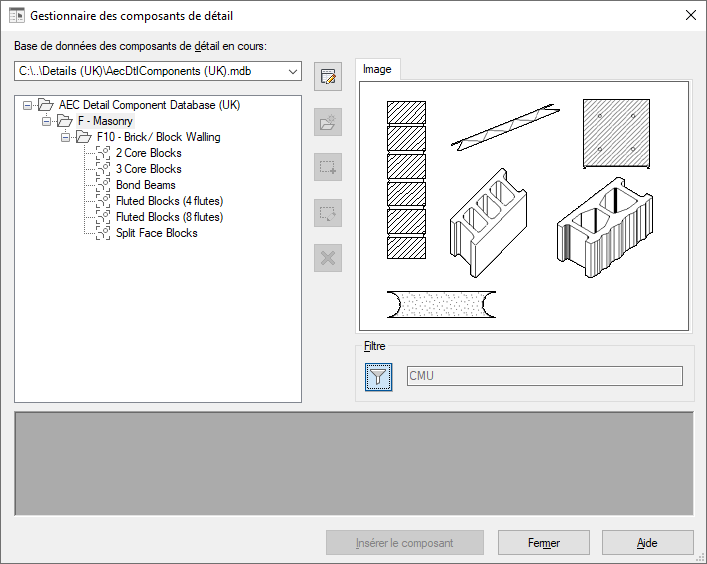The width and height of the screenshot is (707, 564).
Task: Close the Gestionnaire des composants dialog
Action: pos(690,15)
